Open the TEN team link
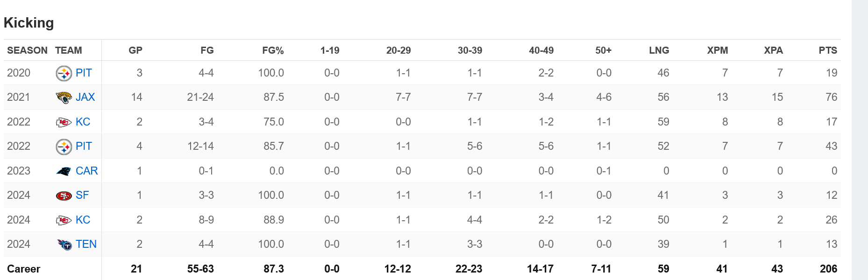Image resolution: width=868 pixels, height=280 pixels. (x=86, y=244)
